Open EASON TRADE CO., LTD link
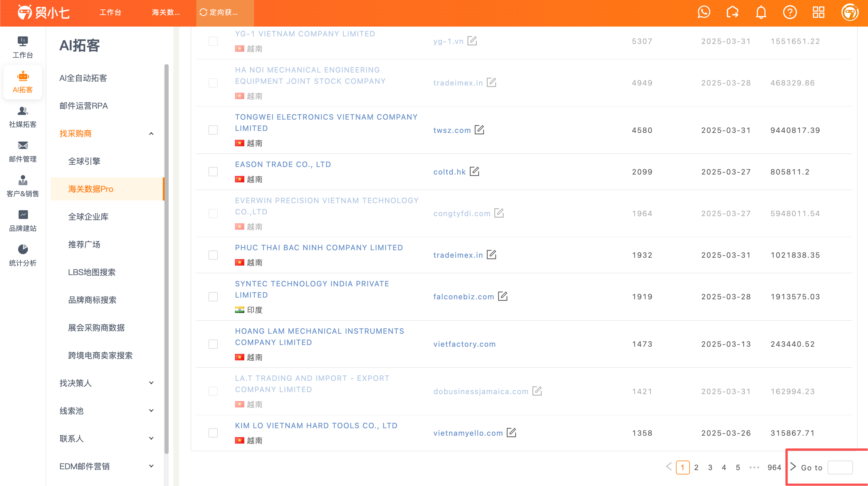Image resolution: width=868 pixels, height=486 pixels. [283, 164]
